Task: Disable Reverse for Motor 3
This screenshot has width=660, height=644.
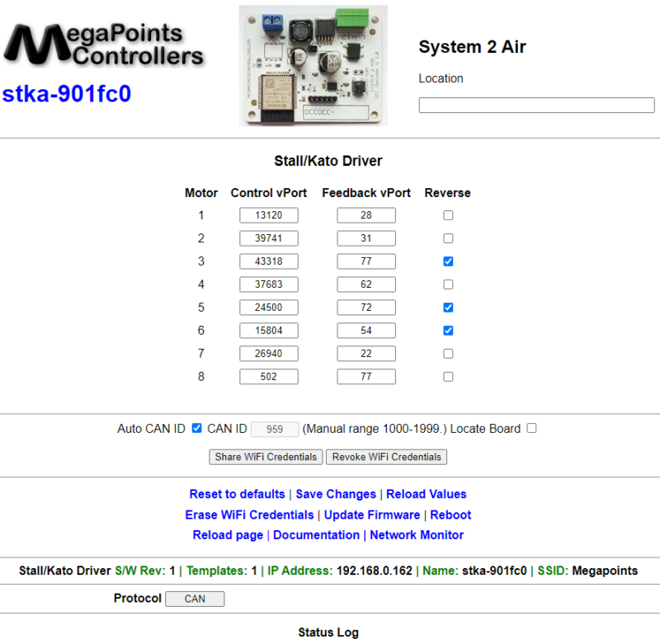Action: [448, 261]
